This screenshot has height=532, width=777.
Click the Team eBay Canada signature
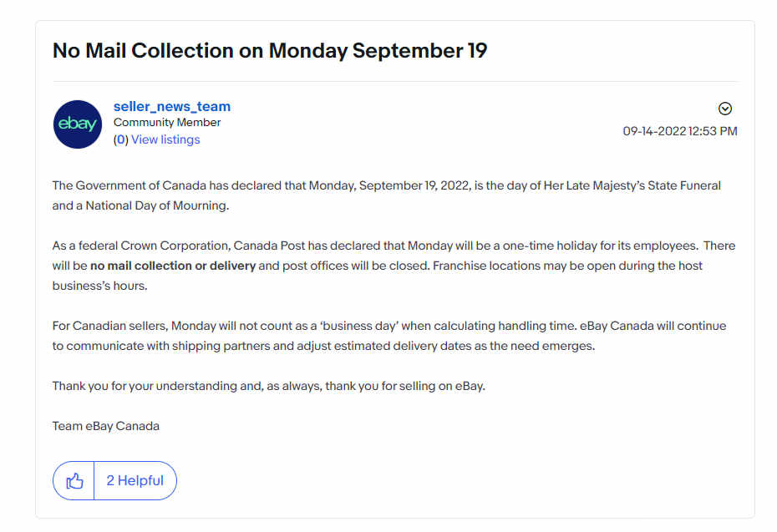click(106, 426)
